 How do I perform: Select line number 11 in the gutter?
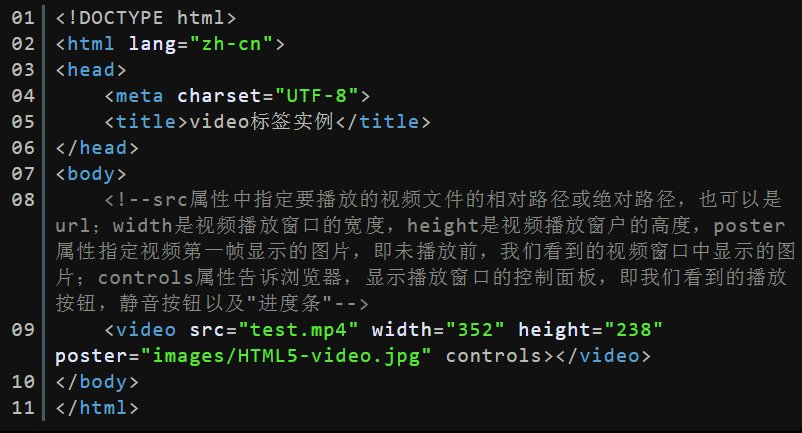(x=23, y=408)
